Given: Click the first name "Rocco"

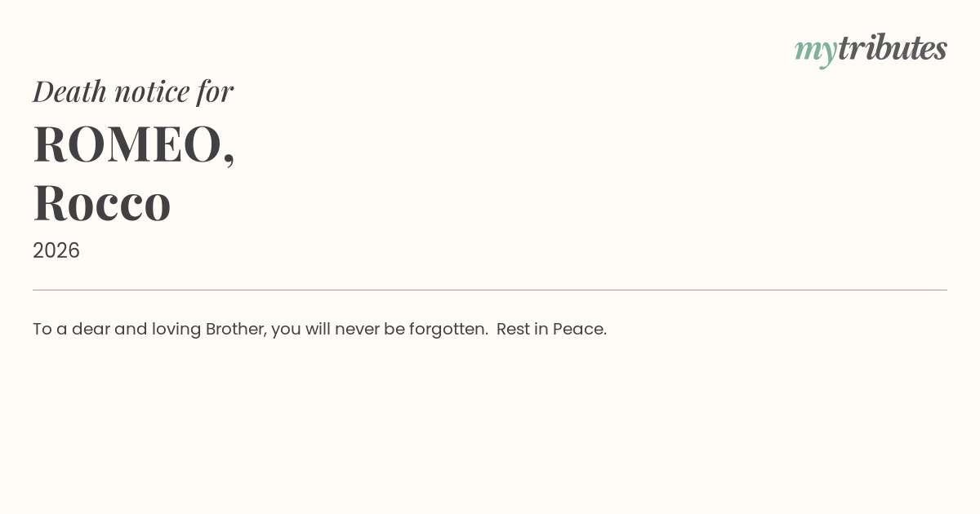Looking at the screenshot, I should point(102,202).
